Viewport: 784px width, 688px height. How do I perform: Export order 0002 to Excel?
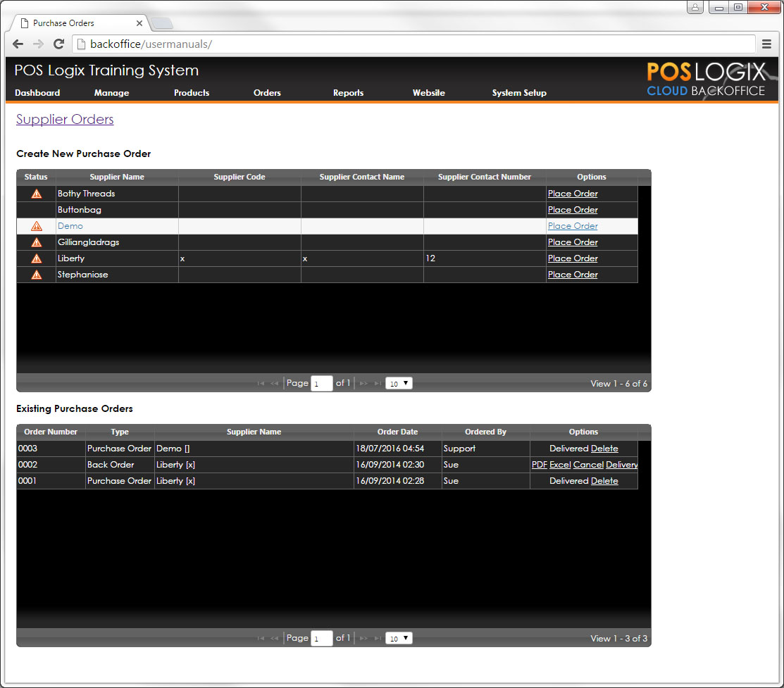pyautogui.click(x=560, y=465)
